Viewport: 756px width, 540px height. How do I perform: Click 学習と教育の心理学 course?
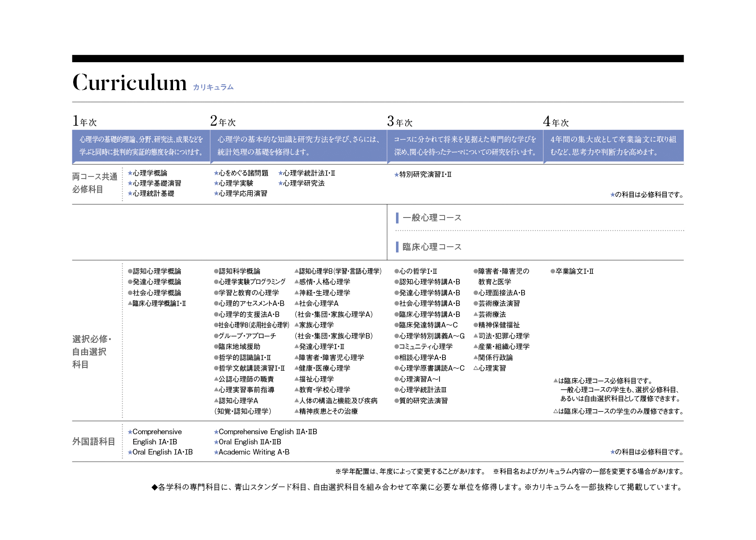(247, 293)
